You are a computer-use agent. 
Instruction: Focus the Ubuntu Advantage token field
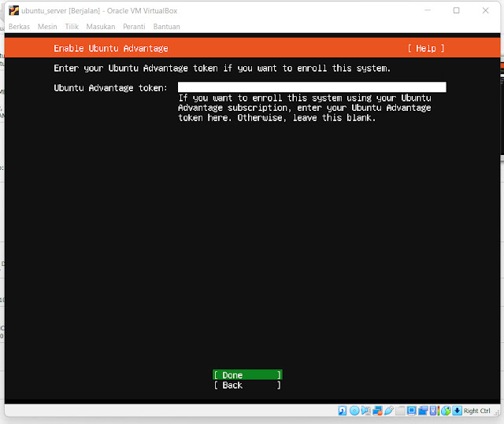coord(312,87)
